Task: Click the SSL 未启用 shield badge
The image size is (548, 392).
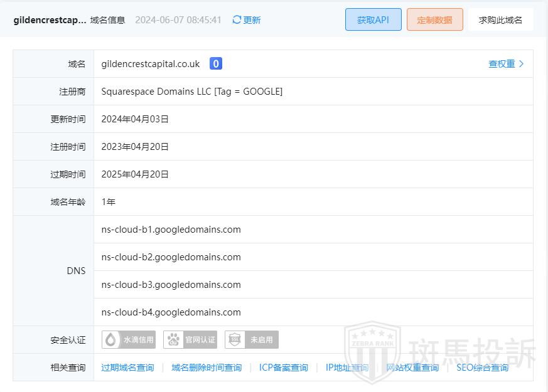Action: tap(252, 339)
